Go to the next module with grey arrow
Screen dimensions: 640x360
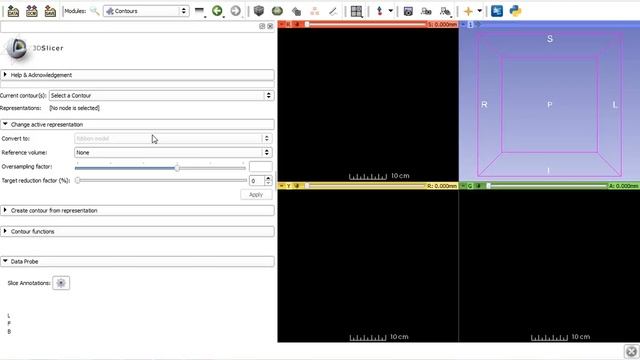coord(236,11)
